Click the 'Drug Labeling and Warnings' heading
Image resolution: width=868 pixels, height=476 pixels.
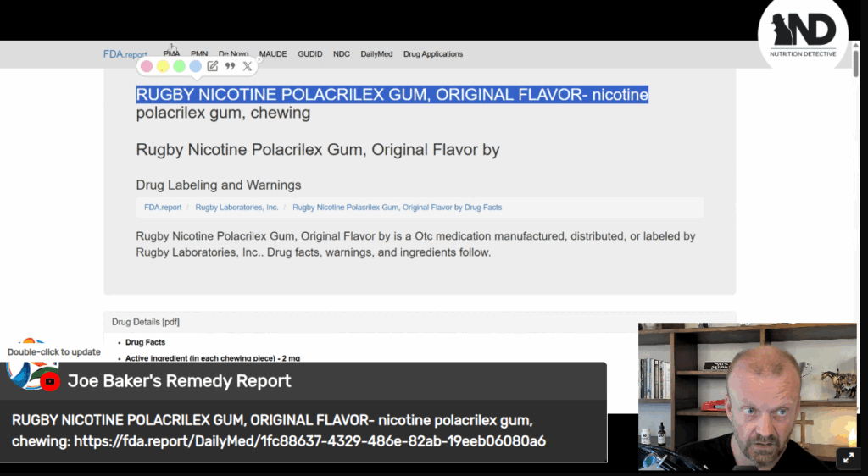219,185
